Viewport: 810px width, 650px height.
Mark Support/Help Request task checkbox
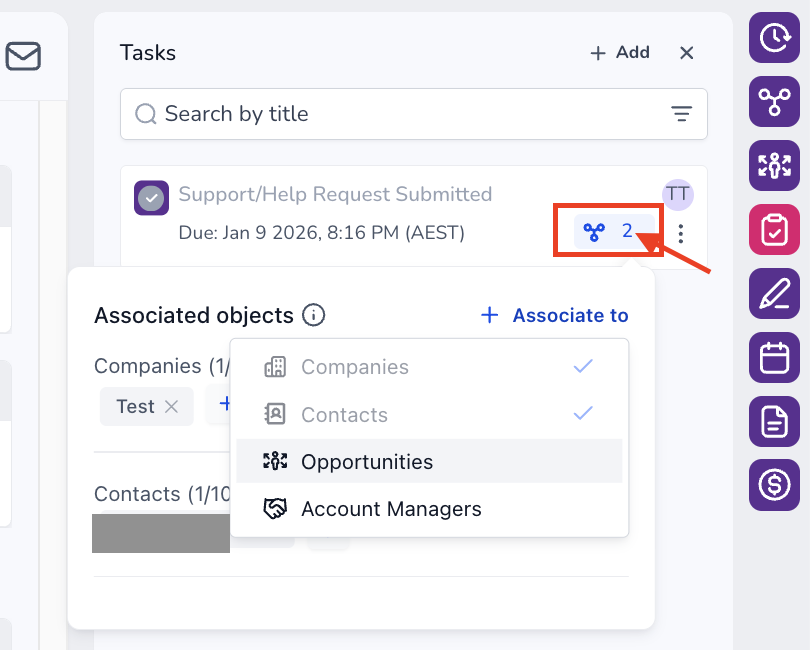point(151,197)
